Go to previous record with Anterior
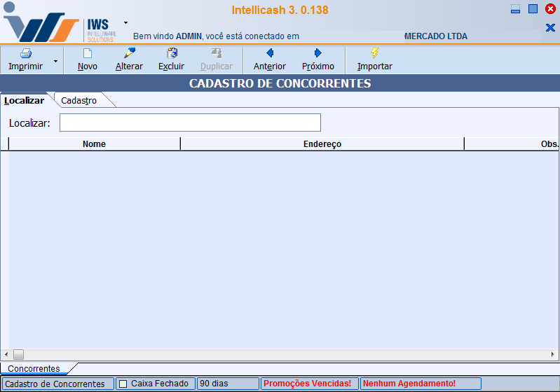 pos(270,60)
